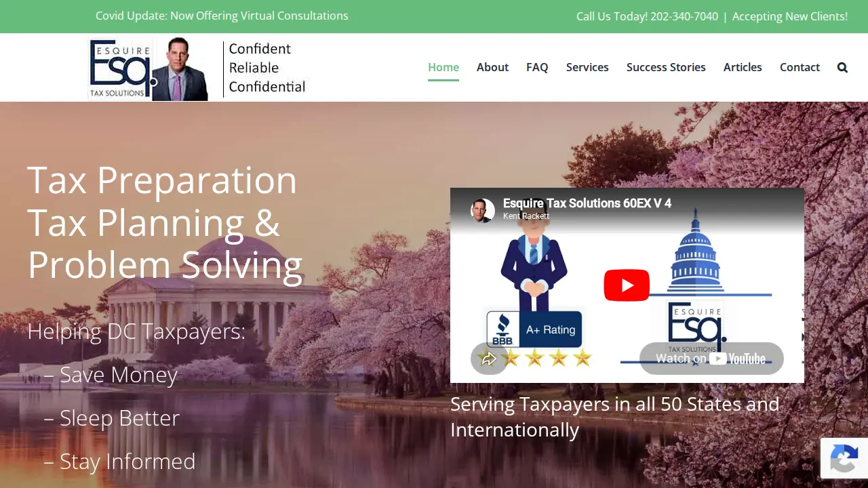The image size is (868, 488).
Task: Click the reCAPTCHA badge
Action: (844, 458)
